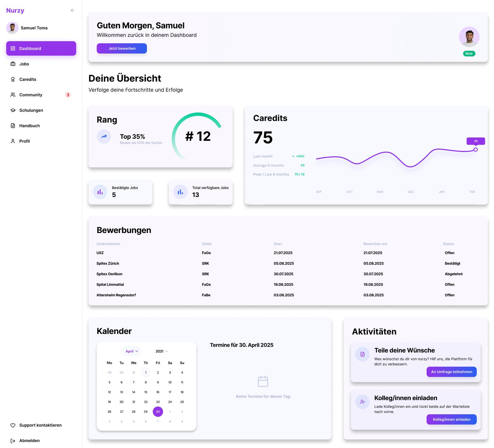Click the purple 75 chart tooltip

[475, 141]
